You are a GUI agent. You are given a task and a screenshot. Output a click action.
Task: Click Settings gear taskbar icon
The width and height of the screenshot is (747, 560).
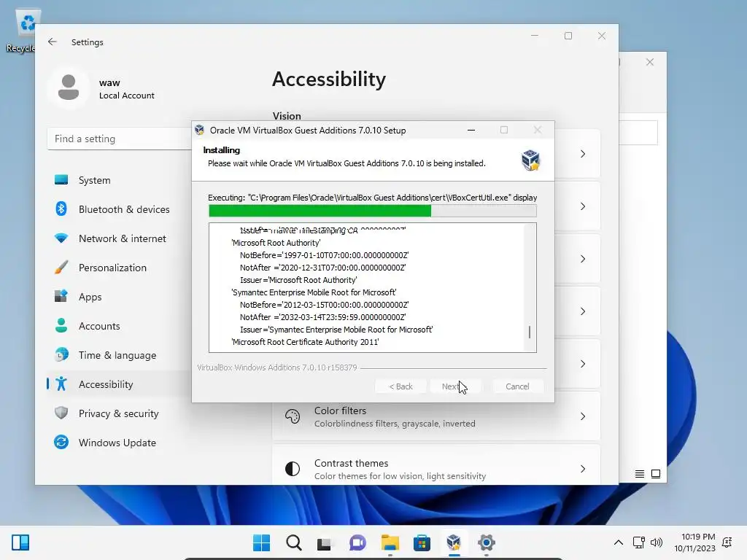point(486,542)
